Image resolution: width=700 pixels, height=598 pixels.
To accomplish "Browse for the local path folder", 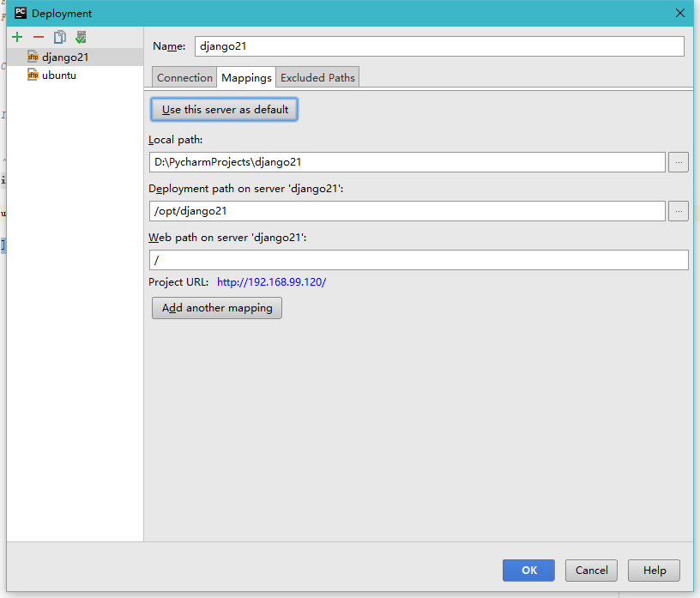I will (678, 162).
